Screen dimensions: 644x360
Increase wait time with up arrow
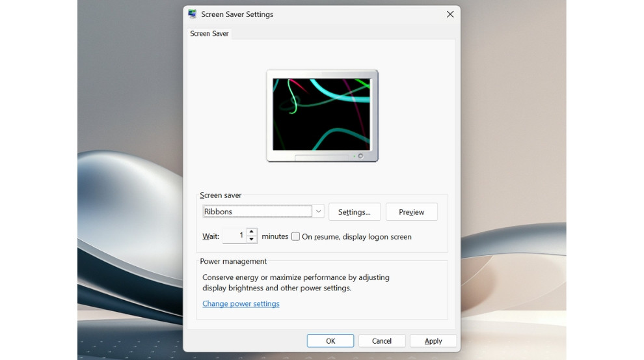click(x=252, y=232)
